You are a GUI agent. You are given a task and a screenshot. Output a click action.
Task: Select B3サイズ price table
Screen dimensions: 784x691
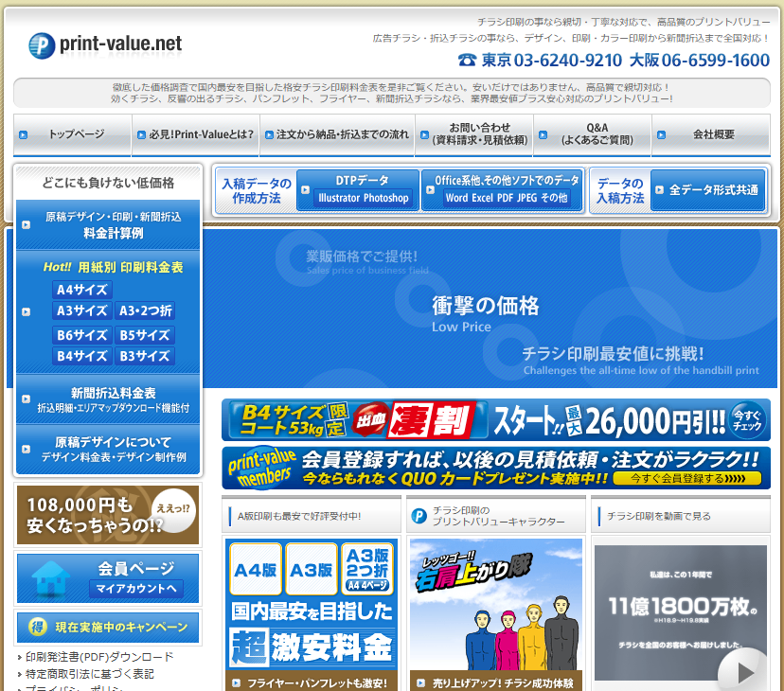click(145, 356)
